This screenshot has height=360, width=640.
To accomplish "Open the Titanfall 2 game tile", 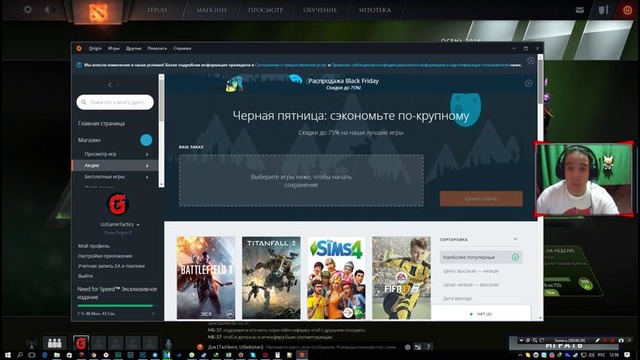I will pyautogui.click(x=271, y=278).
